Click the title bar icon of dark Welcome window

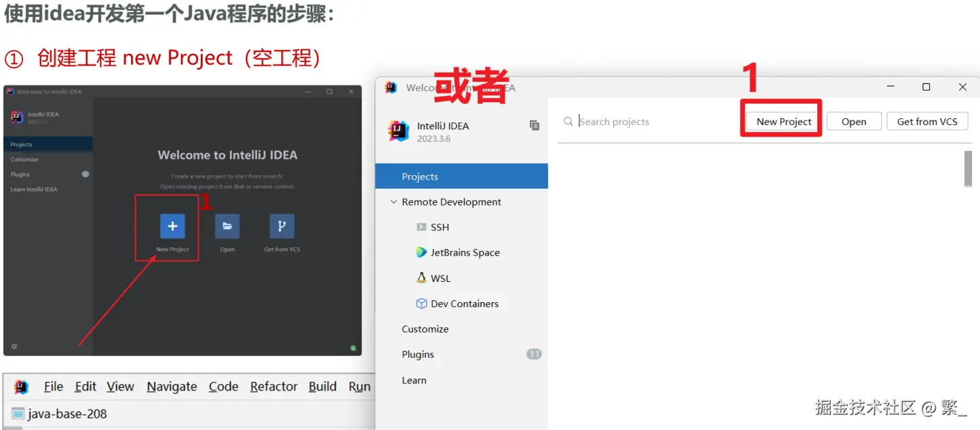click(x=10, y=91)
